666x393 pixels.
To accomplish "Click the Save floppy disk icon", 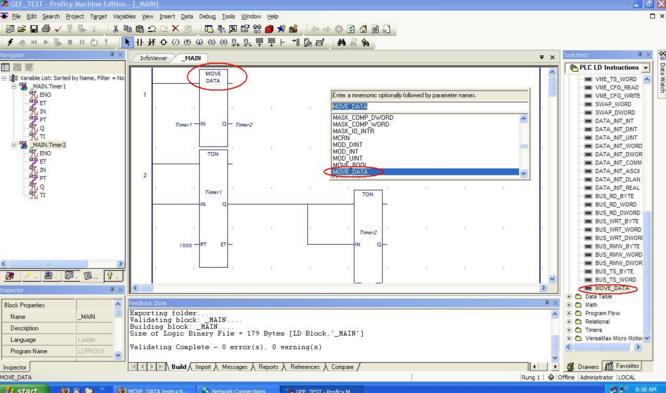I will pyautogui.click(x=34, y=29).
